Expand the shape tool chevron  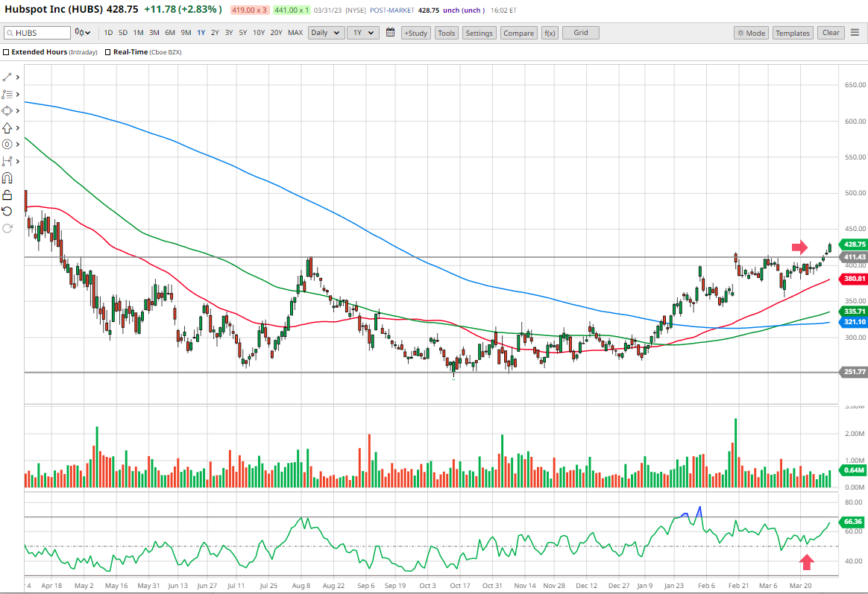[18, 111]
